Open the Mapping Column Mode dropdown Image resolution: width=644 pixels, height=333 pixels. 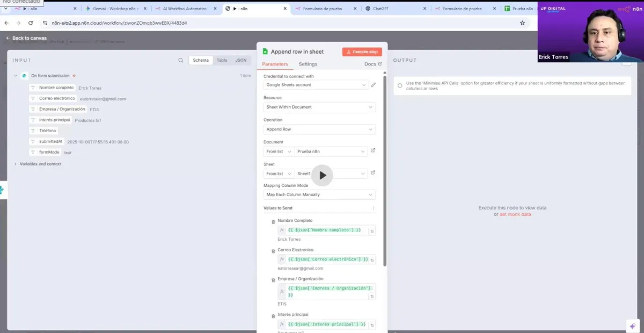[x=319, y=194]
